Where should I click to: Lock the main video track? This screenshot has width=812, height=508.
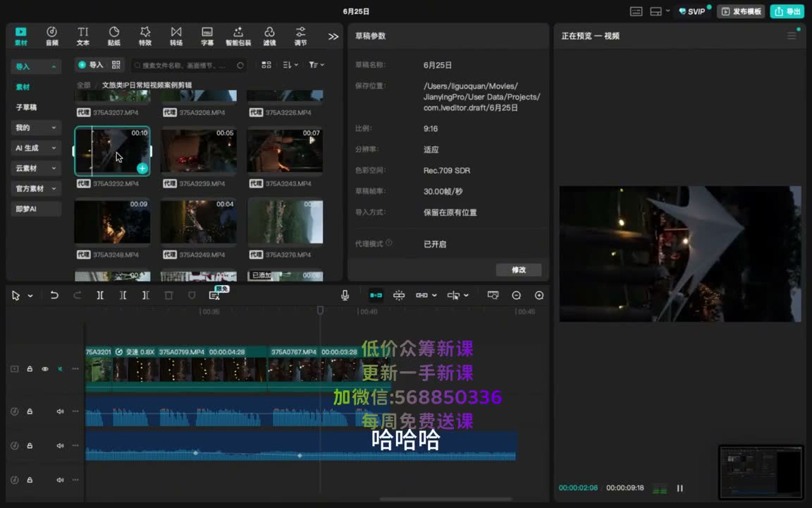30,369
